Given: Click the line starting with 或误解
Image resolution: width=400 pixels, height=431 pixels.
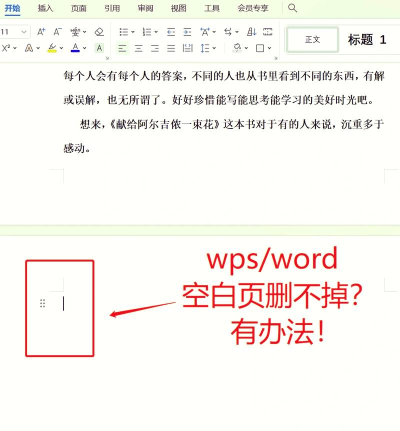Looking at the screenshot, I should click(219, 100).
